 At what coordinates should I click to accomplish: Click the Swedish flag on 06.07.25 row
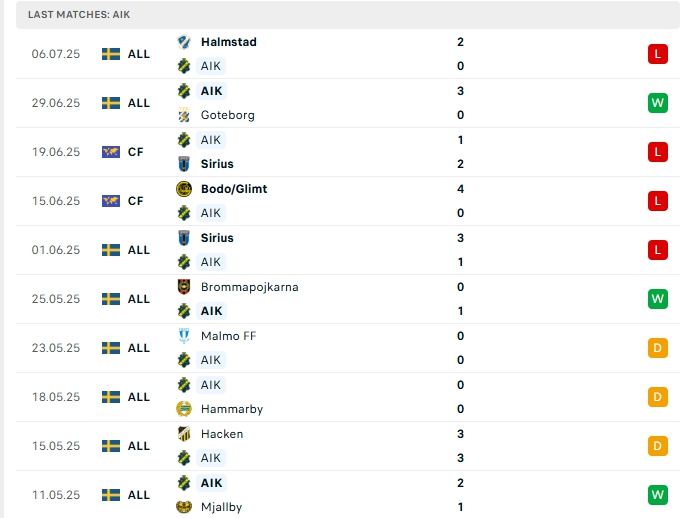point(111,54)
